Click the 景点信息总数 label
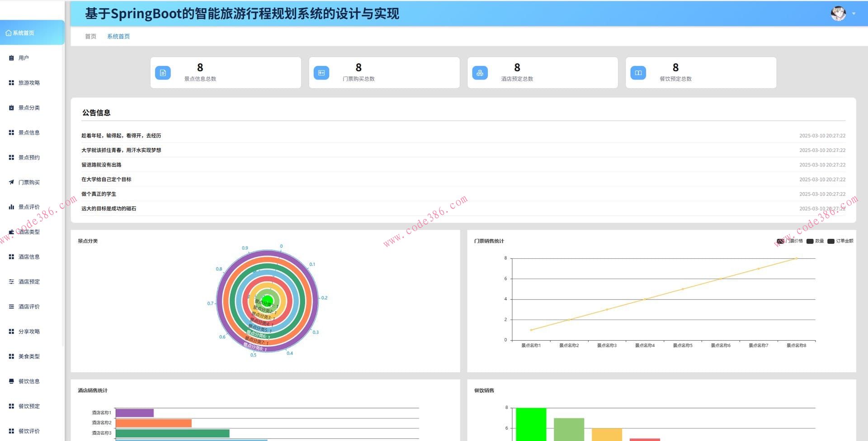868x441 pixels. [x=200, y=79]
